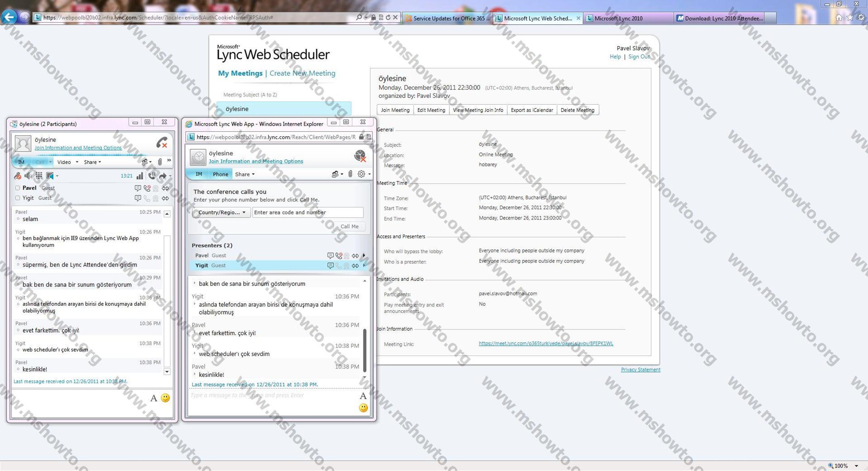Open the Country/Region dropdown
Viewport: 868px width, 471px height.
click(x=221, y=212)
